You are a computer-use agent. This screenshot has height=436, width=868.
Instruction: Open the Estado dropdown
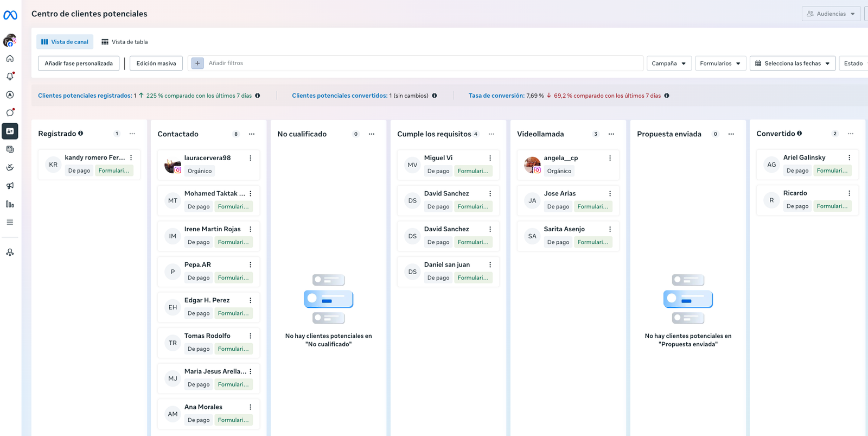click(x=854, y=64)
